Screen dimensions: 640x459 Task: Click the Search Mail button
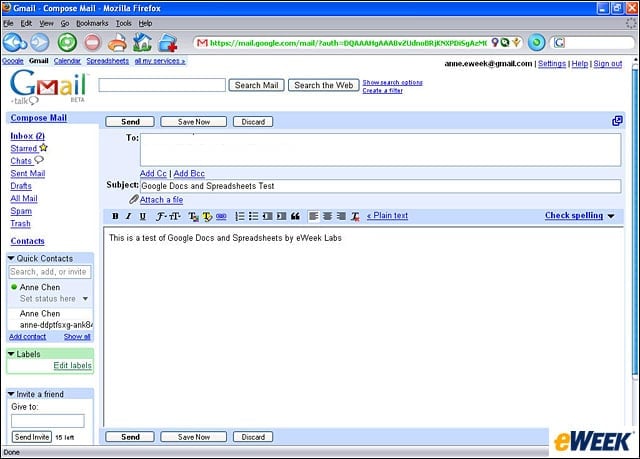pyautogui.click(x=256, y=85)
